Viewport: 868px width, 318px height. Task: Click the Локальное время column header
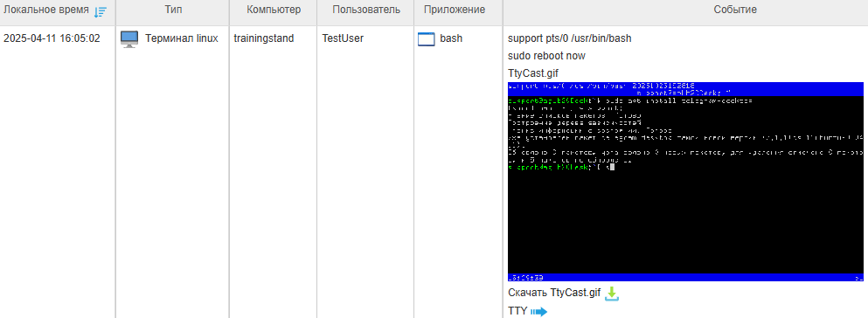[x=46, y=10]
